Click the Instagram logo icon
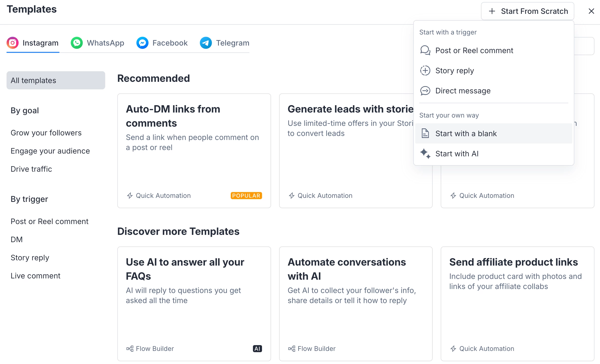This screenshot has width=600, height=364. click(13, 43)
